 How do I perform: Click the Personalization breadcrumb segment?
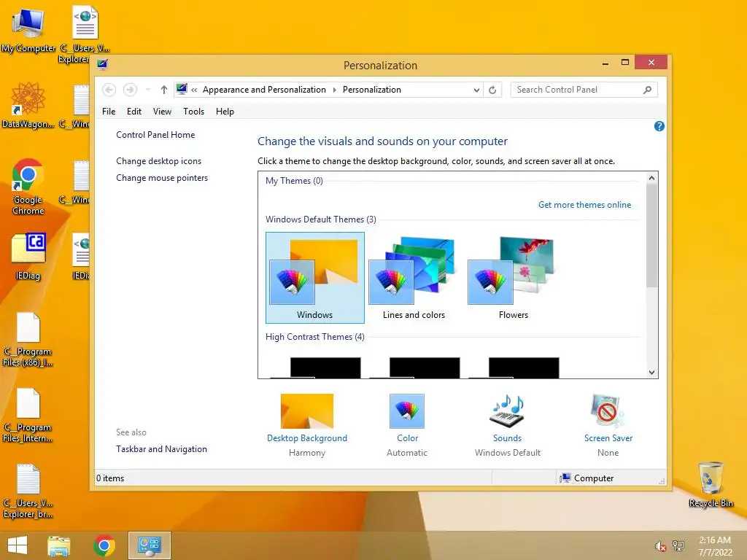(x=371, y=90)
